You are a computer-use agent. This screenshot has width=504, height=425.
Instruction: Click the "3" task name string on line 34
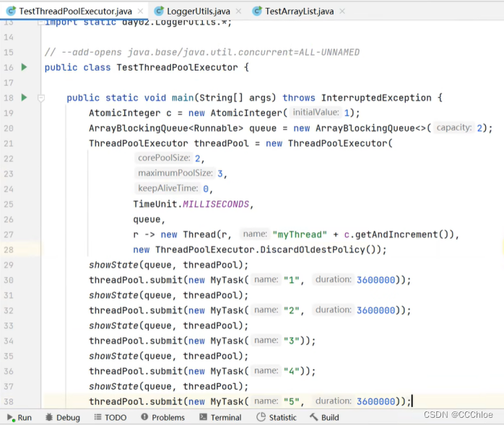point(292,341)
